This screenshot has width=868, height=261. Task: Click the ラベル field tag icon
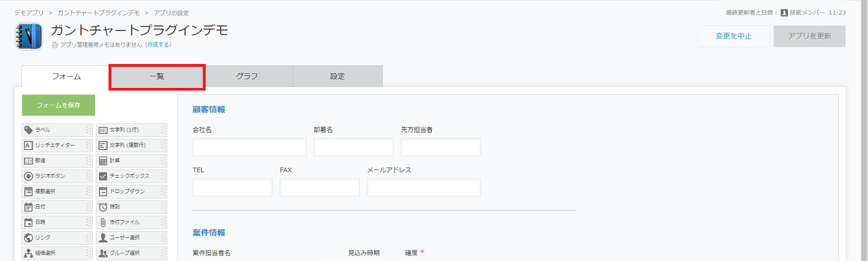(x=28, y=130)
